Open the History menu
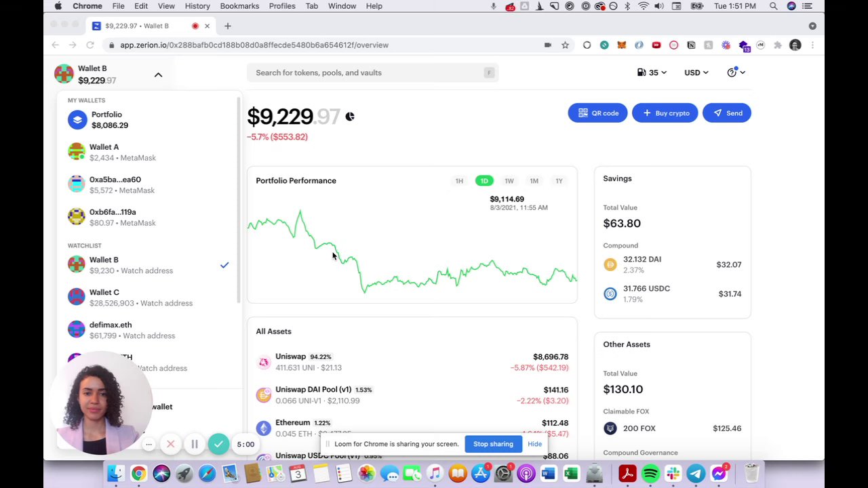This screenshot has width=868, height=488. click(197, 6)
